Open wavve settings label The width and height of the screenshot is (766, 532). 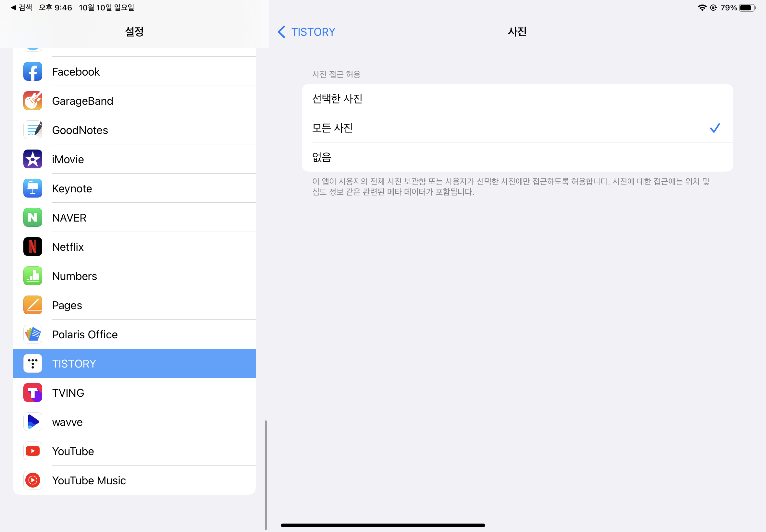pos(68,422)
